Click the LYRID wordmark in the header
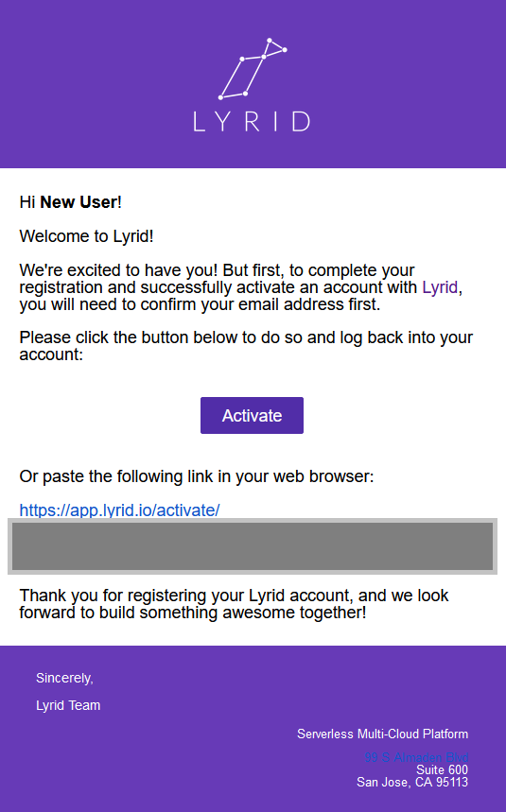This screenshot has width=506, height=812. (x=252, y=122)
